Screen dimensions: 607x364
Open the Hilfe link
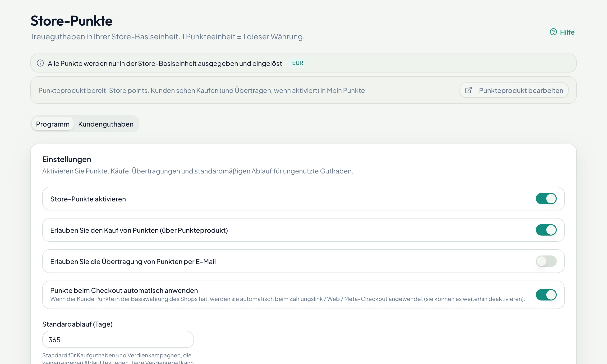pyautogui.click(x=562, y=32)
